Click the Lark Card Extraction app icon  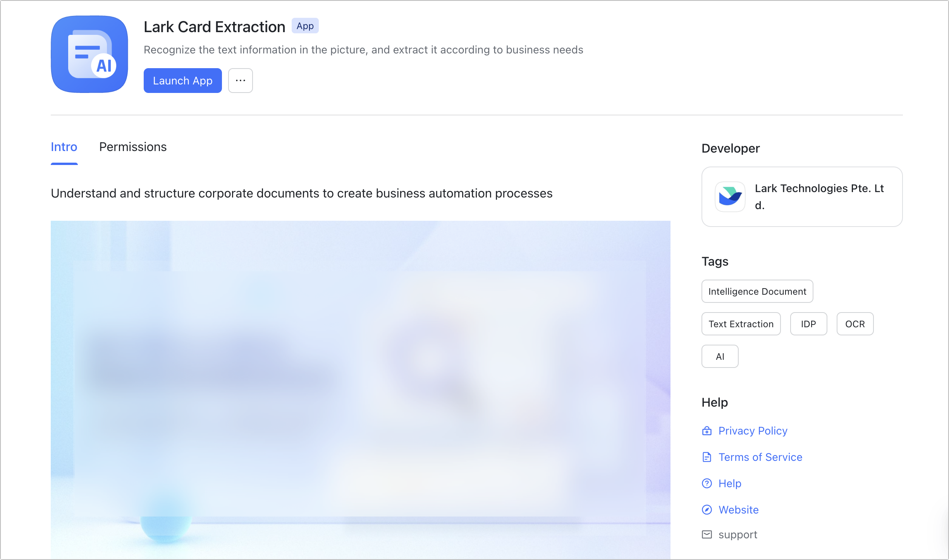click(89, 54)
